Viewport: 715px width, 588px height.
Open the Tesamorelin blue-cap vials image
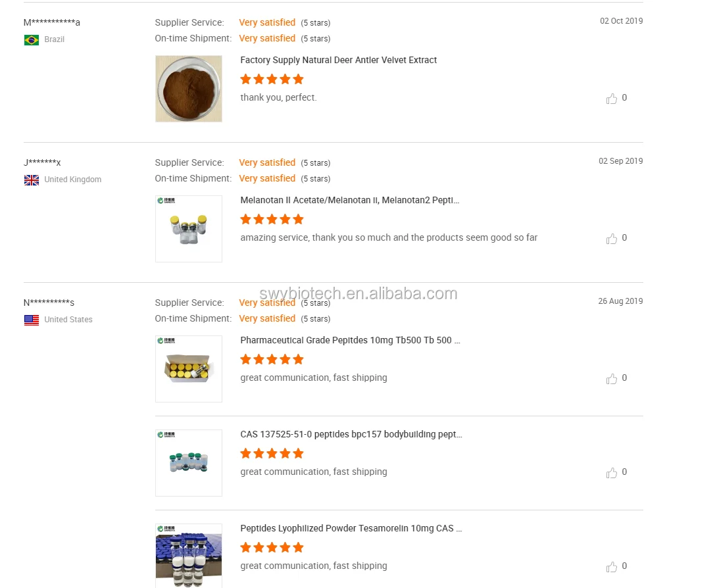tap(189, 556)
